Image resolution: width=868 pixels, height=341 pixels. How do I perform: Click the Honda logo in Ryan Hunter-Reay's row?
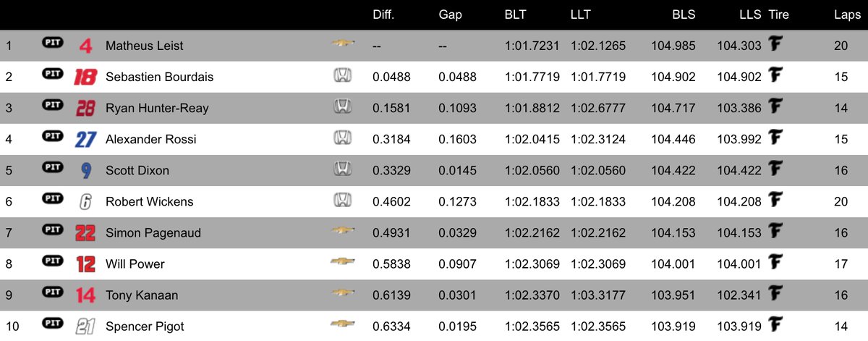(x=342, y=108)
